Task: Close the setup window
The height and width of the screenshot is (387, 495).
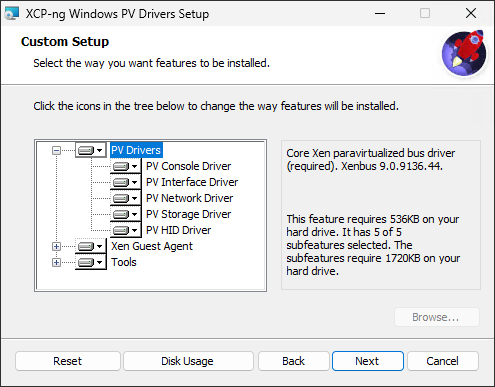Action: [x=471, y=13]
